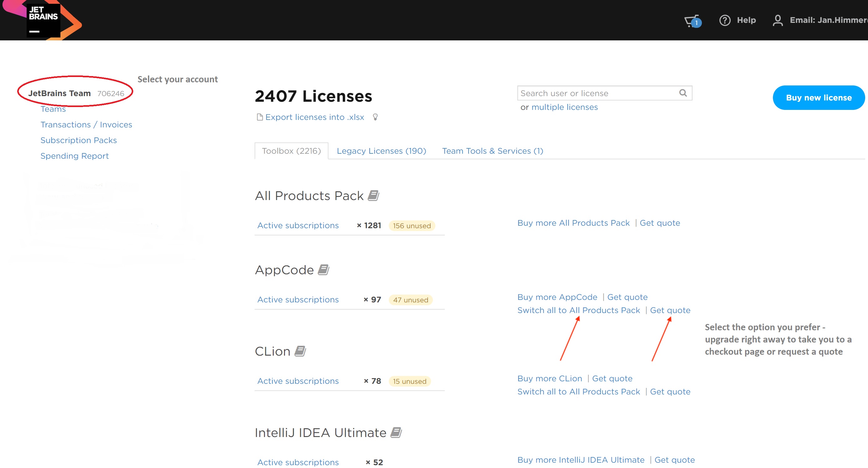Click the "× 78" count

tap(372, 381)
